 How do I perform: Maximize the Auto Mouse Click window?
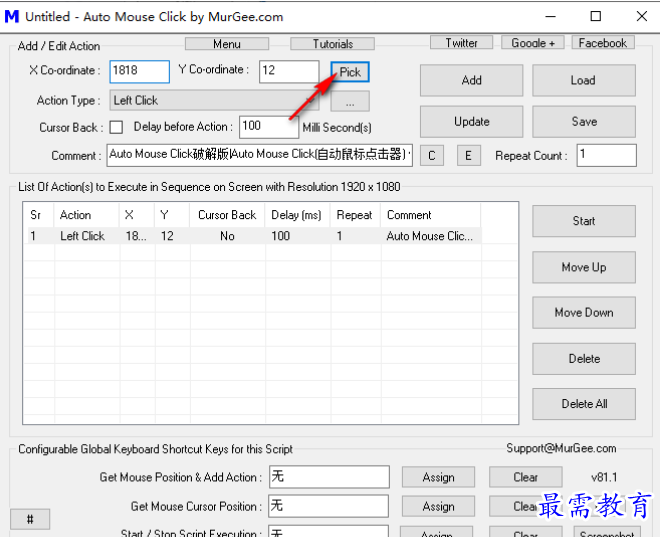tap(596, 16)
